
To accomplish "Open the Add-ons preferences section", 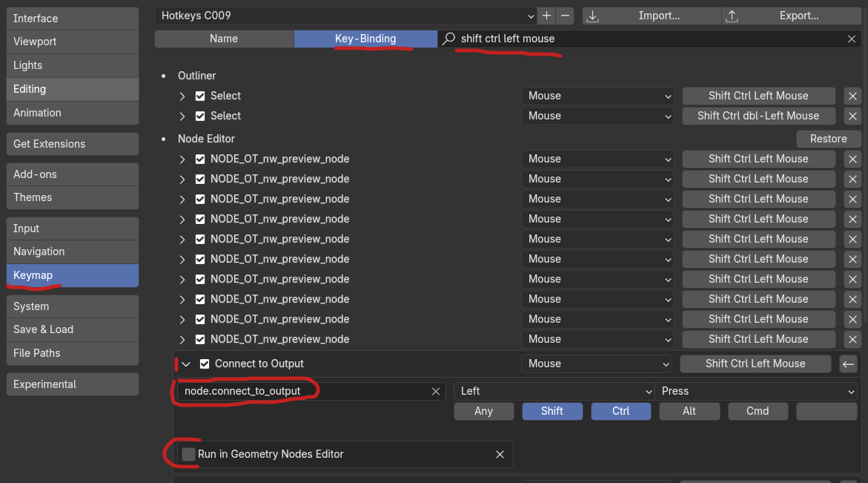I will 72,174.
